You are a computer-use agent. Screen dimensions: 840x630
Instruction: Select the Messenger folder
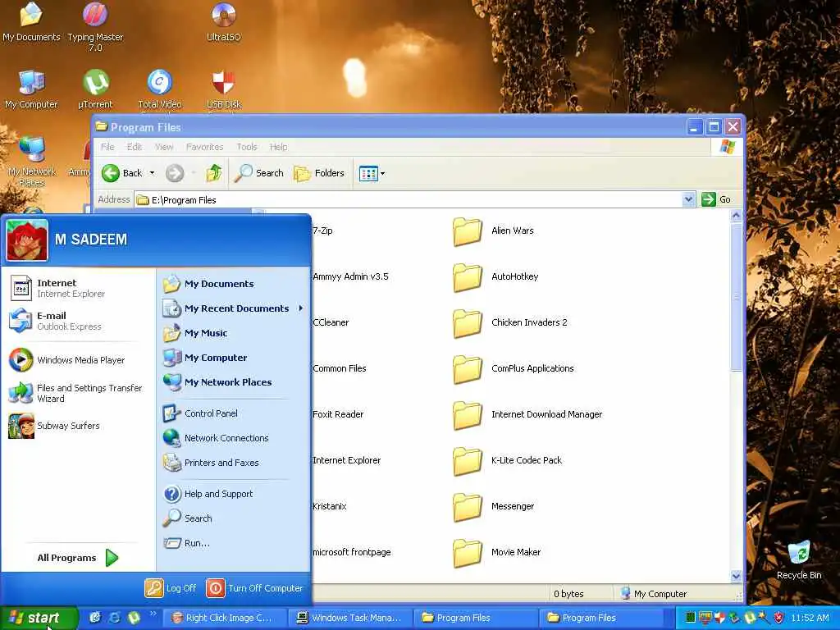click(493, 507)
